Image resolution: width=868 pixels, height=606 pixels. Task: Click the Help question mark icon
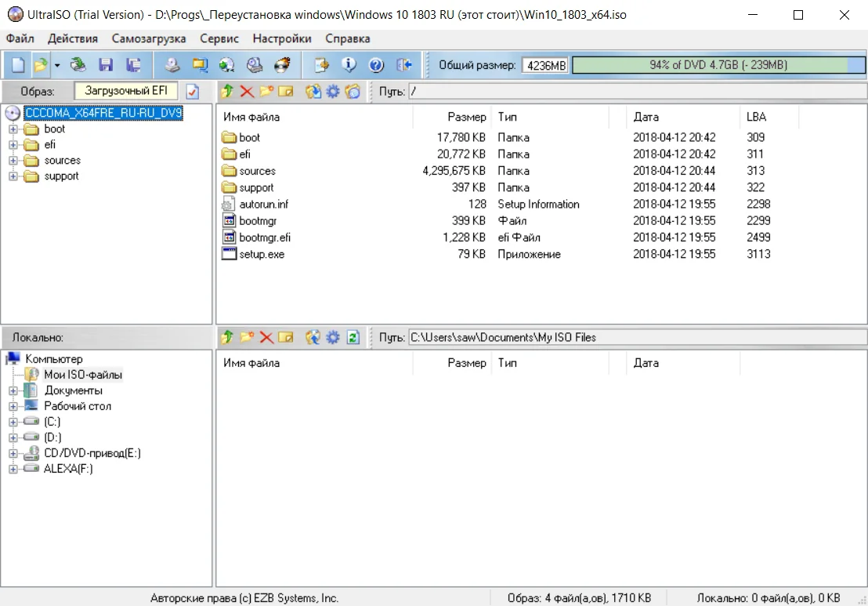[x=377, y=65]
